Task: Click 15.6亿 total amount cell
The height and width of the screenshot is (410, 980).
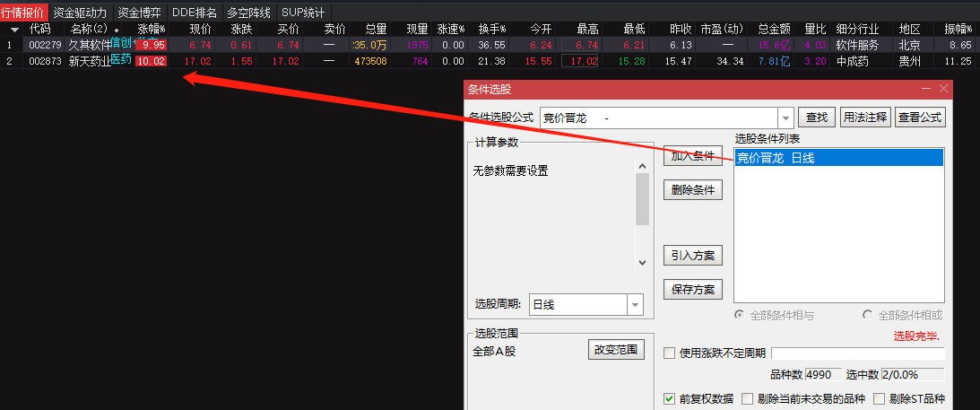Action: 775,45
